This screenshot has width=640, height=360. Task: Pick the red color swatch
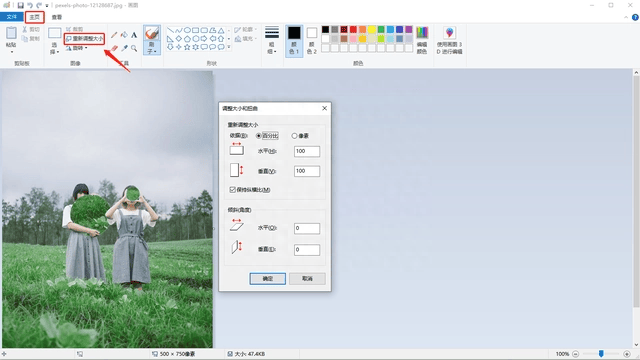[353, 29]
